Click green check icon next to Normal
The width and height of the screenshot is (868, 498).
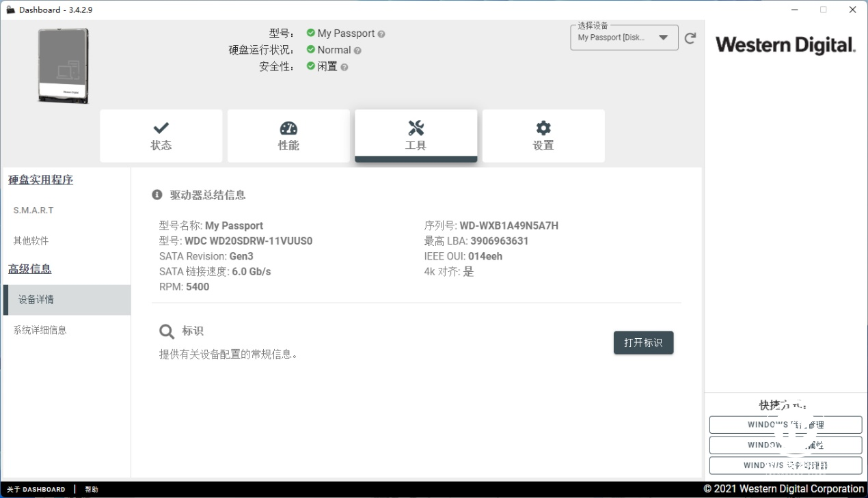point(311,50)
